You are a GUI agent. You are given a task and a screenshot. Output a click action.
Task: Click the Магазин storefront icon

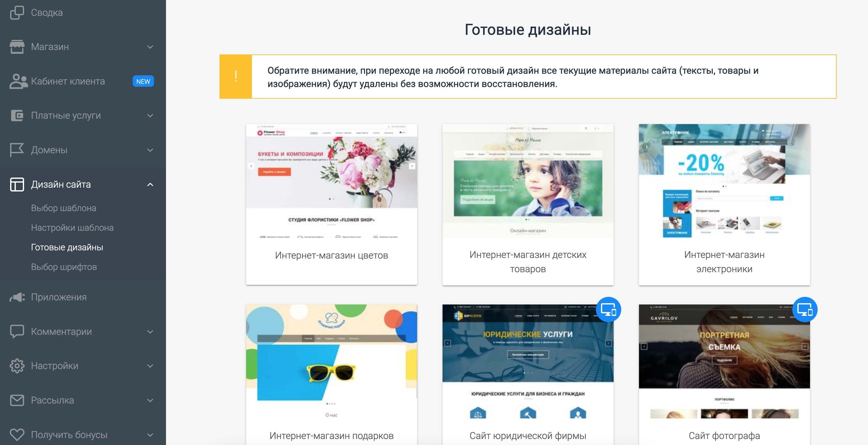pos(17,47)
